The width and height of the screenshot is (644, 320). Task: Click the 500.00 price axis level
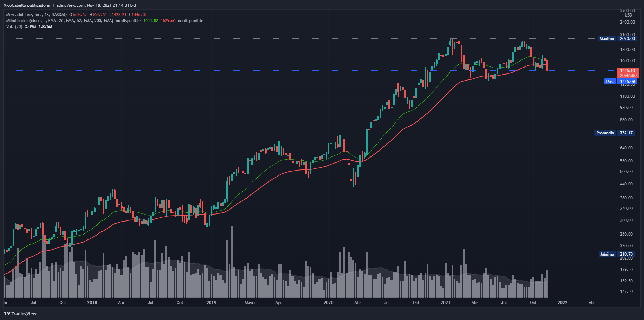[626, 172]
